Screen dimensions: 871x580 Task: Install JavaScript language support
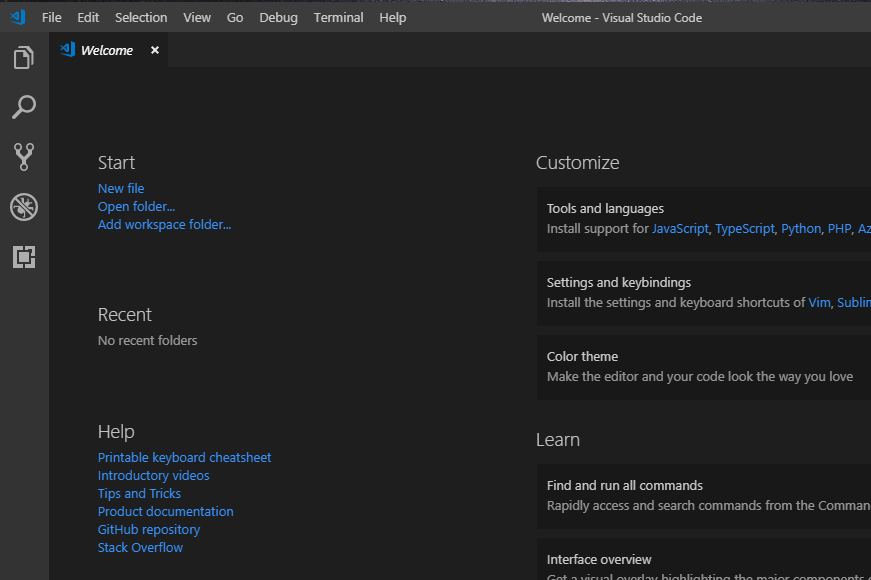pyautogui.click(x=680, y=228)
